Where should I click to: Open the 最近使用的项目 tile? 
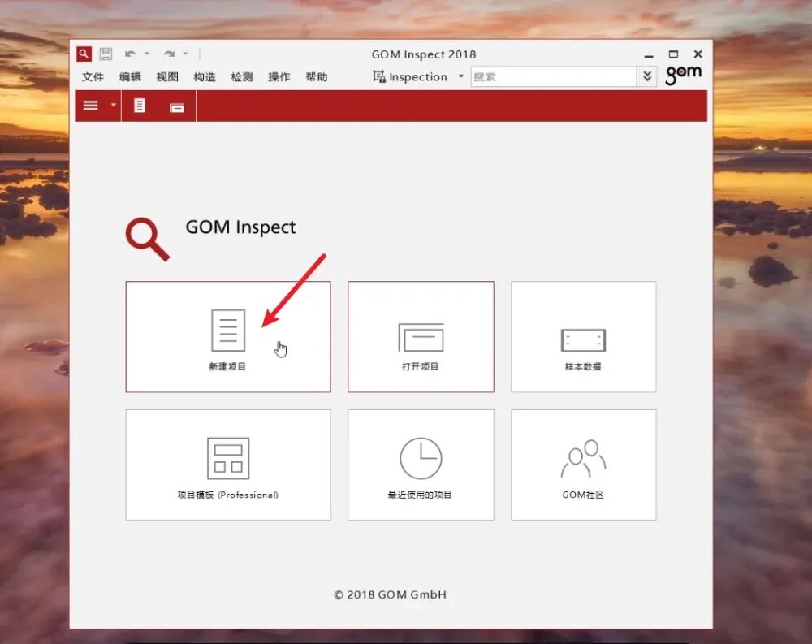(421, 465)
